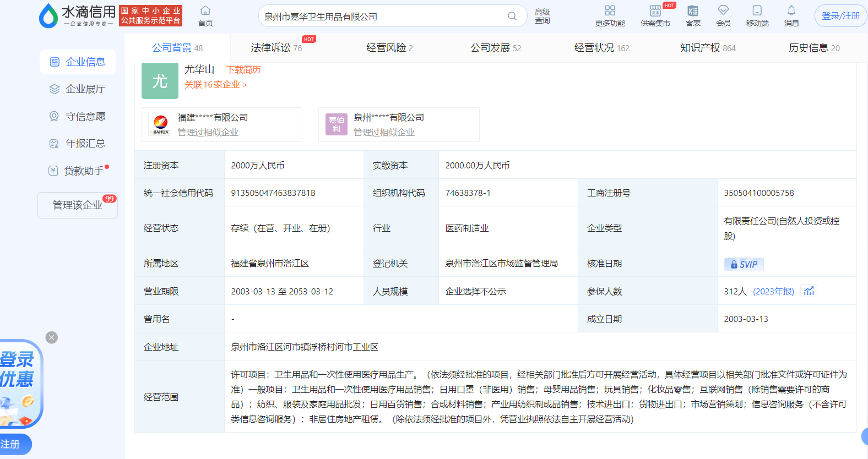Select 年报汇总 in sidebar
The image size is (868, 459).
tap(78, 143)
